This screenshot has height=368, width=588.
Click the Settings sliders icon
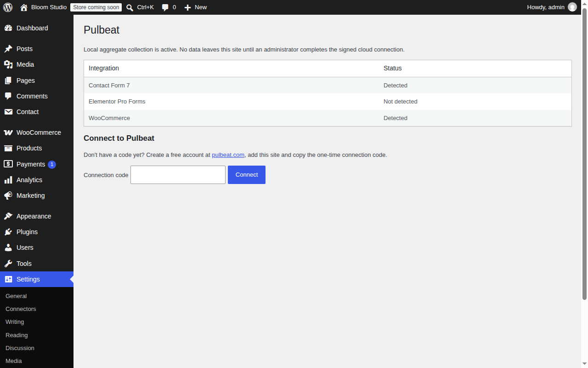coord(8,279)
